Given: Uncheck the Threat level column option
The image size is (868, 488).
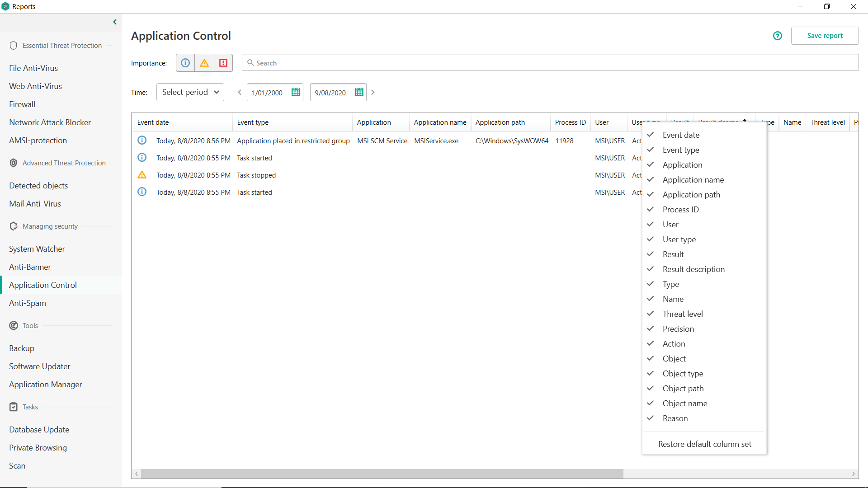Looking at the screenshot, I should tap(704, 314).
